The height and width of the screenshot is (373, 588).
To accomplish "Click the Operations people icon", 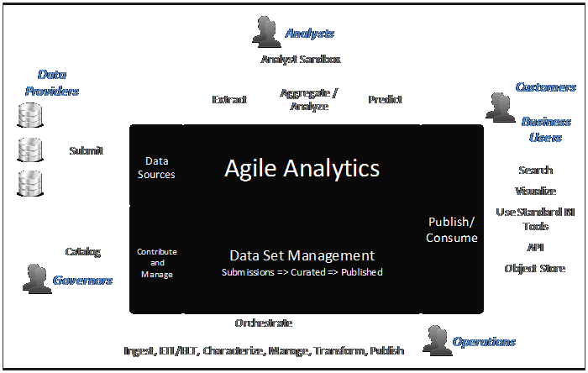I will (437, 340).
